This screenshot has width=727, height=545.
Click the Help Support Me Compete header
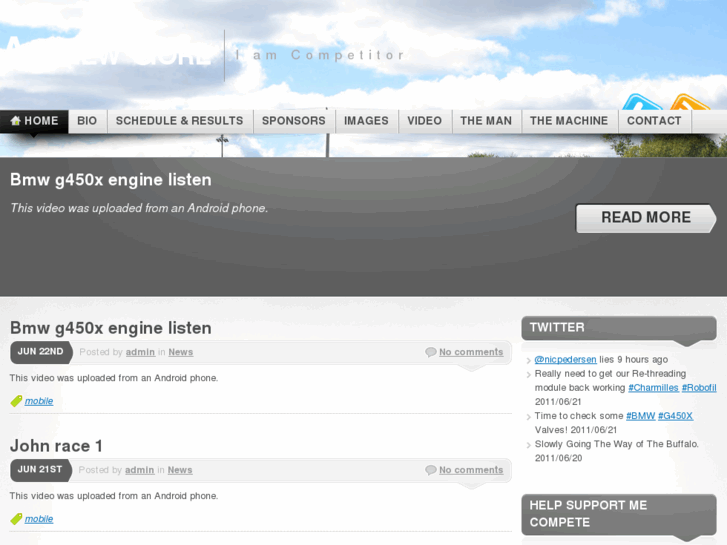coord(619,514)
